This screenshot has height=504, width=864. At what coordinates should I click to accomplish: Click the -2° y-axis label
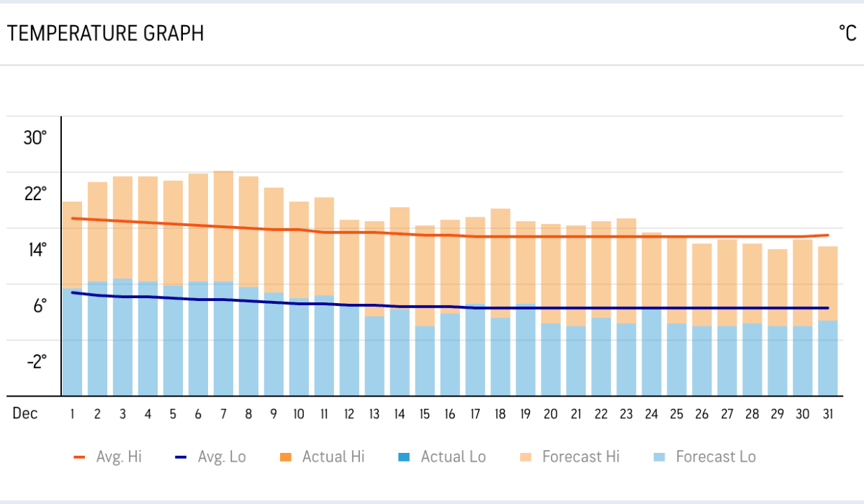pyautogui.click(x=37, y=361)
